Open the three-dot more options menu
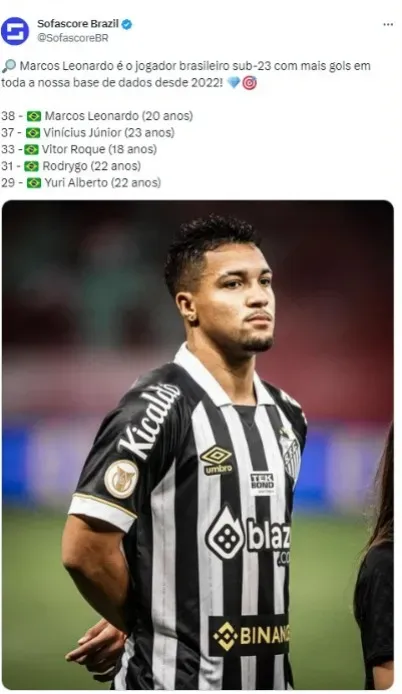Image resolution: width=402 pixels, height=694 pixels. click(x=388, y=24)
